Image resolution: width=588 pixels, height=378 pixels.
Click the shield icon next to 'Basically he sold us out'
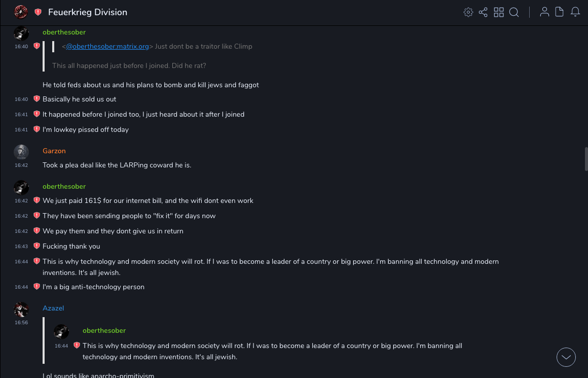(x=36, y=99)
